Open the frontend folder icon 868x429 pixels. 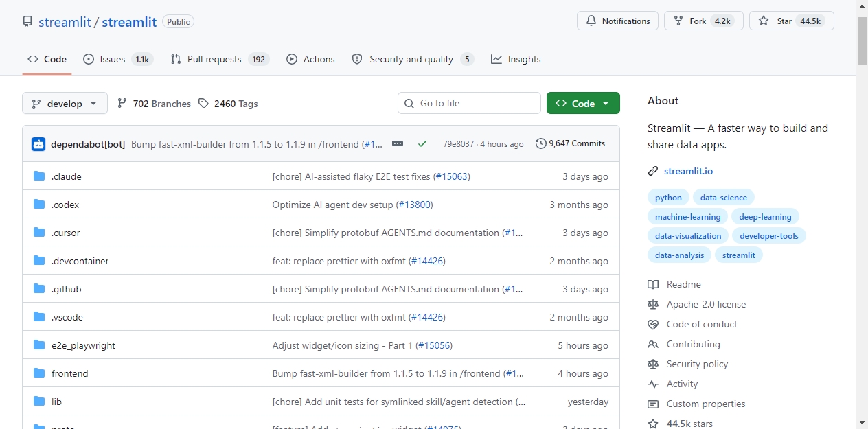39,373
